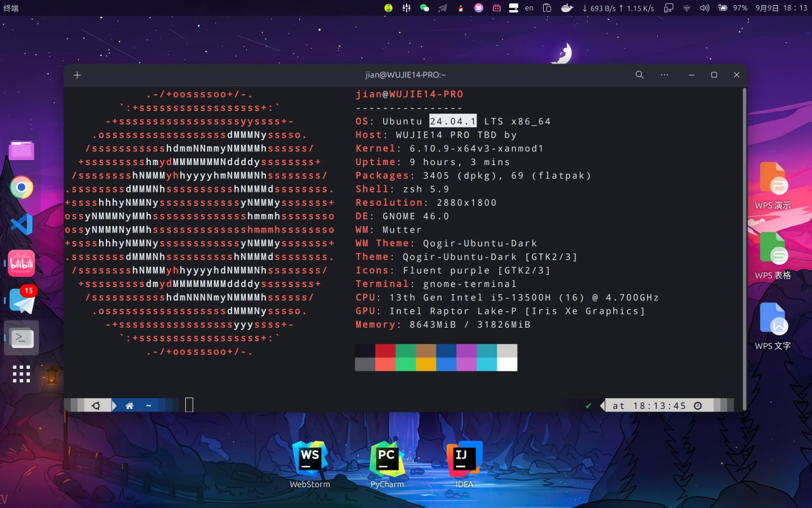
Task: Open the IDEA desktop shortcut
Action: (x=464, y=459)
